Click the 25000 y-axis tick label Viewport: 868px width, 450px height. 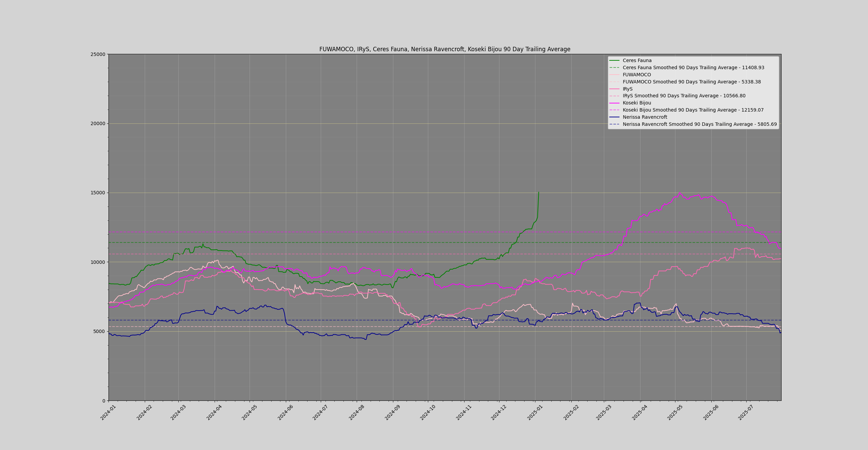point(98,54)
